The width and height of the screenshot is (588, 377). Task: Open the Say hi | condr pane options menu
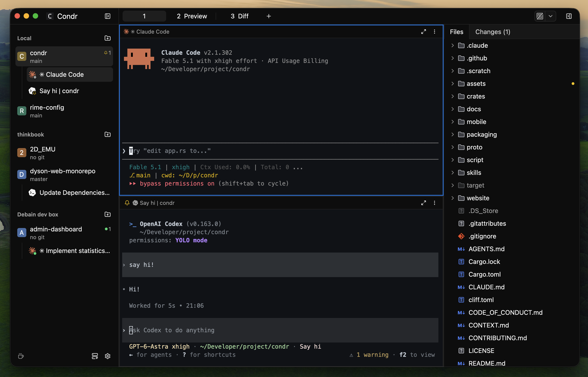tap(434, 203)
